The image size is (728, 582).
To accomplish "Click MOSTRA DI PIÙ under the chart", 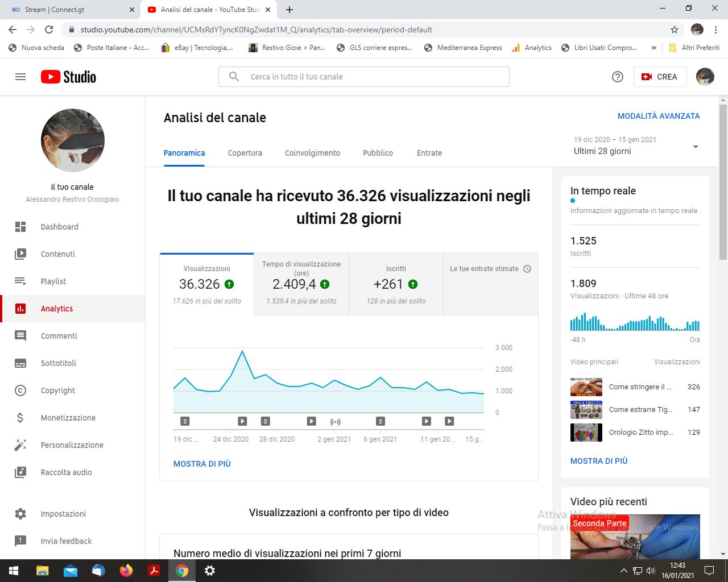I will pyautogui.click(x=202, y=464).
